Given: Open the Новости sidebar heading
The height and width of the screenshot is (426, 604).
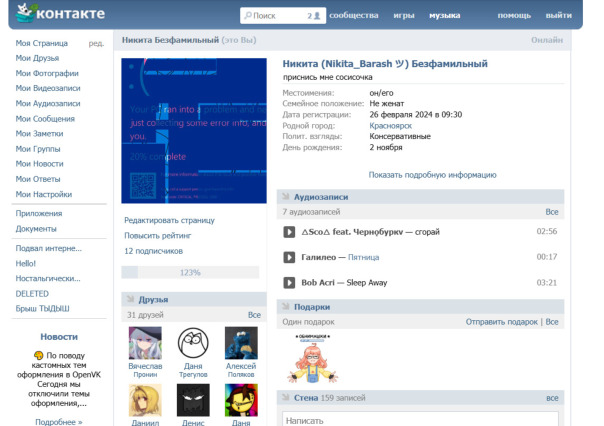Looking at the screenshot, I should pos(59,337).
